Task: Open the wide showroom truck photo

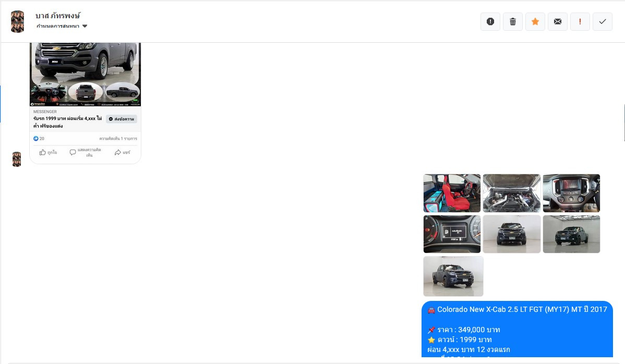Action: click(x=572, y=234)
